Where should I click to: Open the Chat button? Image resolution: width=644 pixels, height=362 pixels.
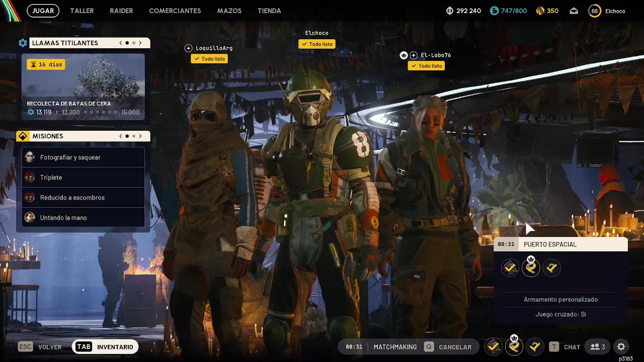[x=565, y=347]
